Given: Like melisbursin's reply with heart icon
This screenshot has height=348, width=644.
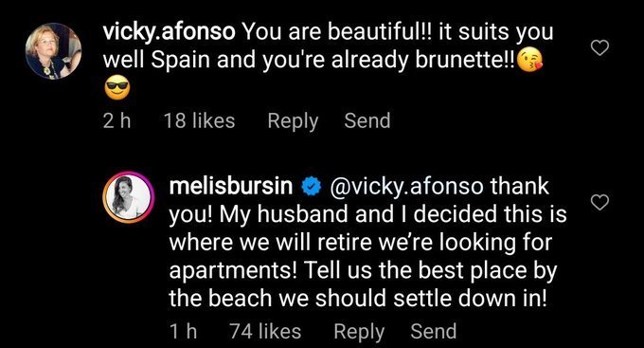Looking at the screenshot, I should click(599, 202).
